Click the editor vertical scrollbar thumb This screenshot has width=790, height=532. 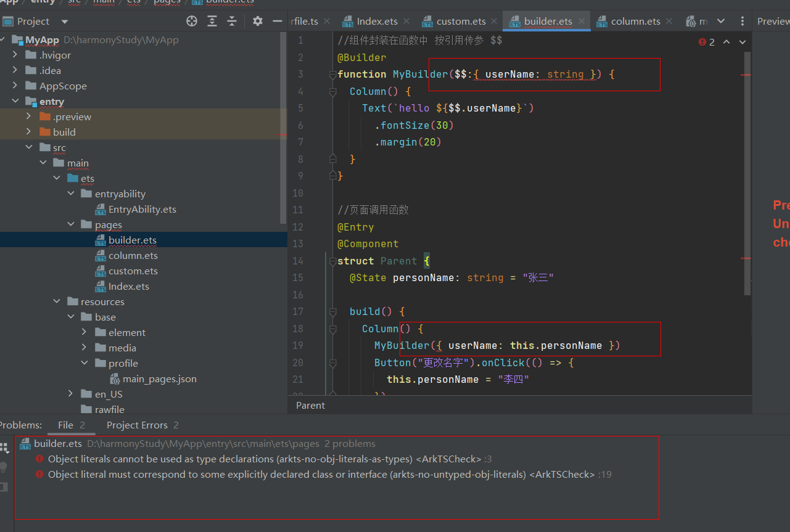(x=747, y=173)
